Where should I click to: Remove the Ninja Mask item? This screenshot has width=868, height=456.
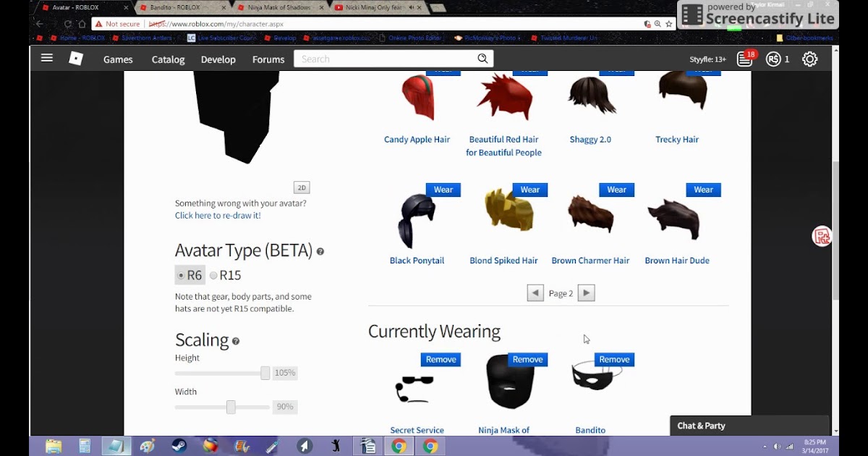(x=528, y=360)
